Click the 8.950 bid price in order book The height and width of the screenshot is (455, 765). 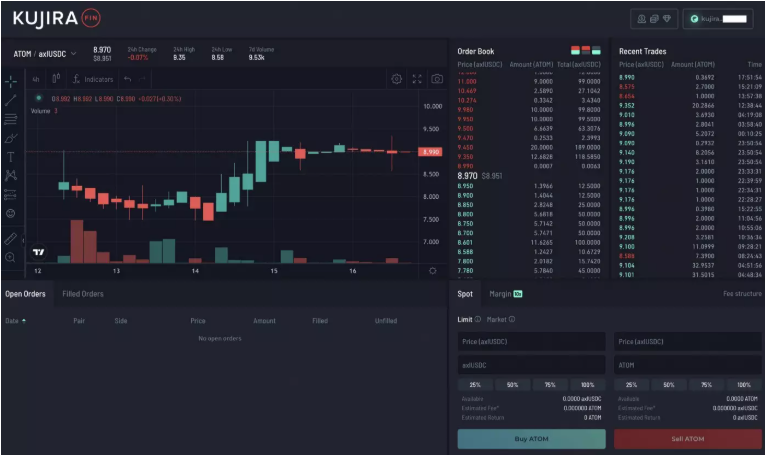click(465, 186)
